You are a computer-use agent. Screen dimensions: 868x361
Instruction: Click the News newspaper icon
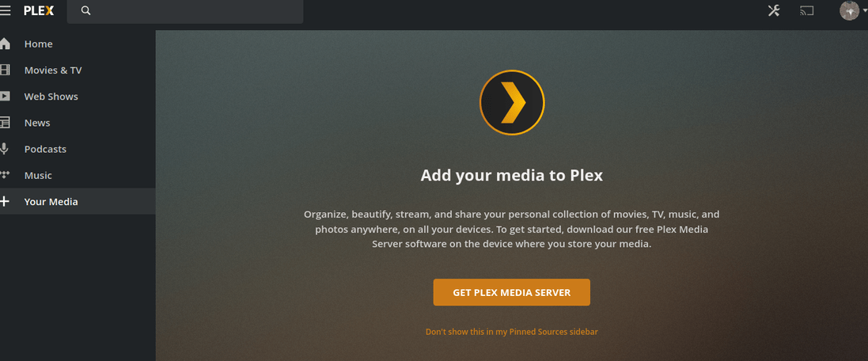[x=5, y=123]
